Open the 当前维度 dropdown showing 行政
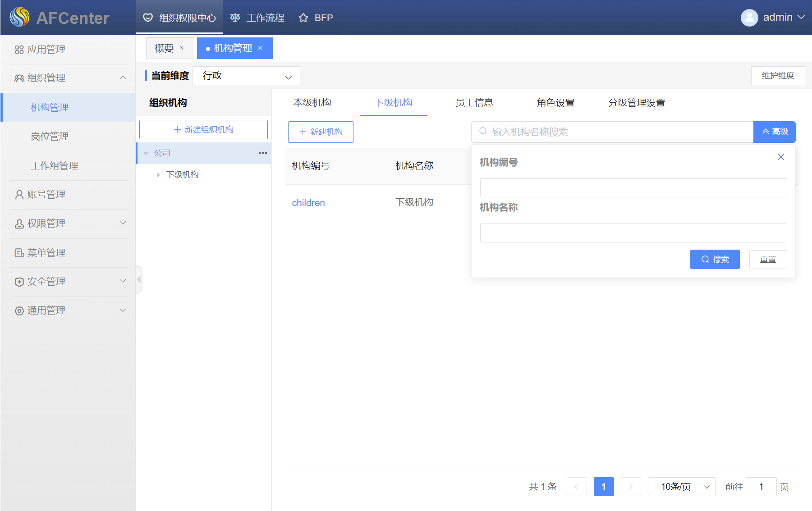This screenshot has height=511, width=812. coord(246,76)
